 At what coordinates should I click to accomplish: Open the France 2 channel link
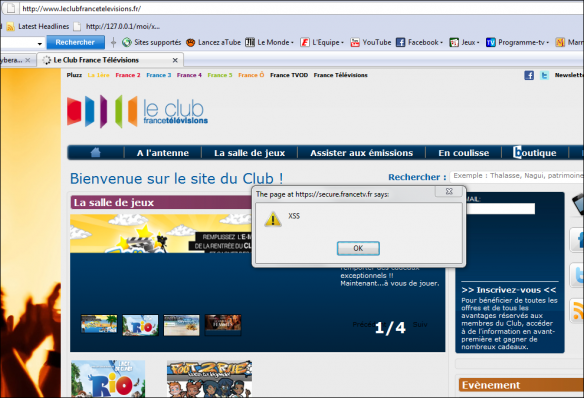[x=128, y=75]
